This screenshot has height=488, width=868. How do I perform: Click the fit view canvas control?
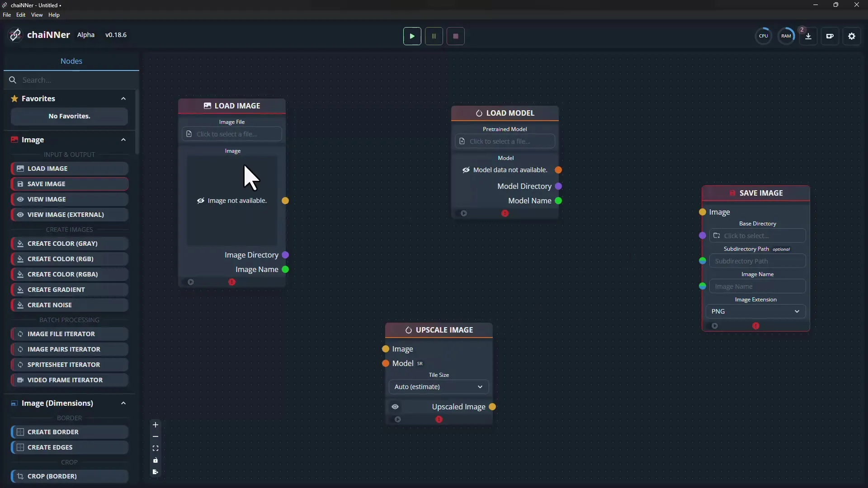pos(156,448)
